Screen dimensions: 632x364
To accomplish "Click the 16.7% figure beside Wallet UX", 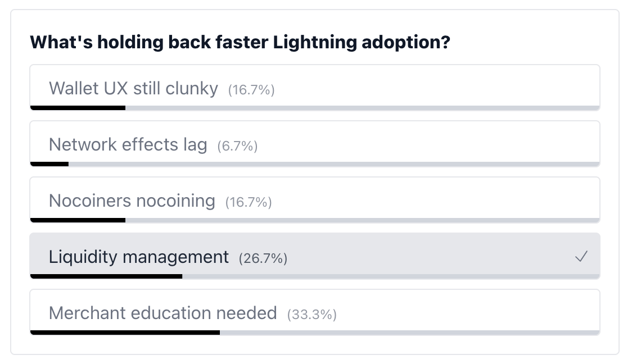I will point(251,89).
